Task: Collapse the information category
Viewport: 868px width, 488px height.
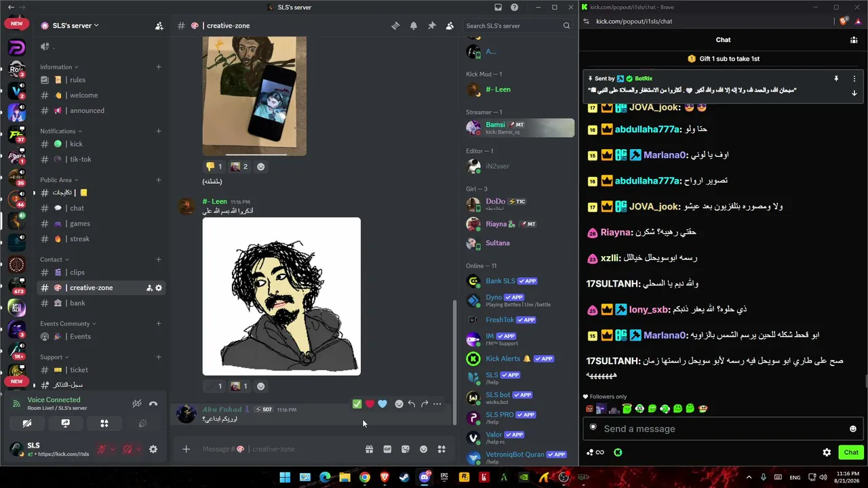Action: pos(59,67)
